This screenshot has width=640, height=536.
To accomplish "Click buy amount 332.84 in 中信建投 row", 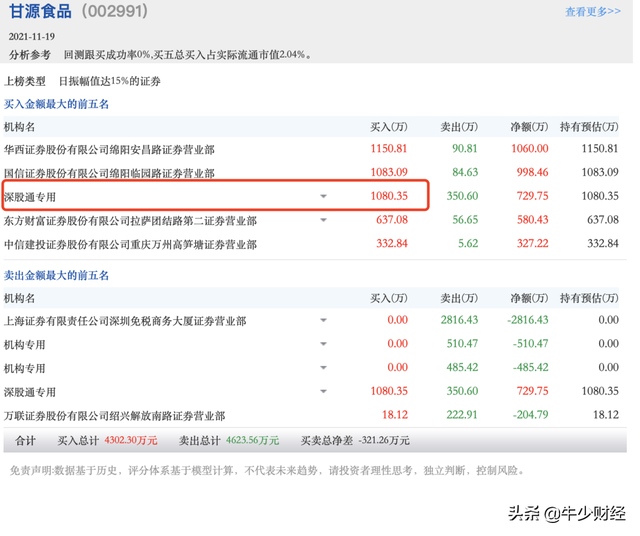I will (x=392, y=243).
